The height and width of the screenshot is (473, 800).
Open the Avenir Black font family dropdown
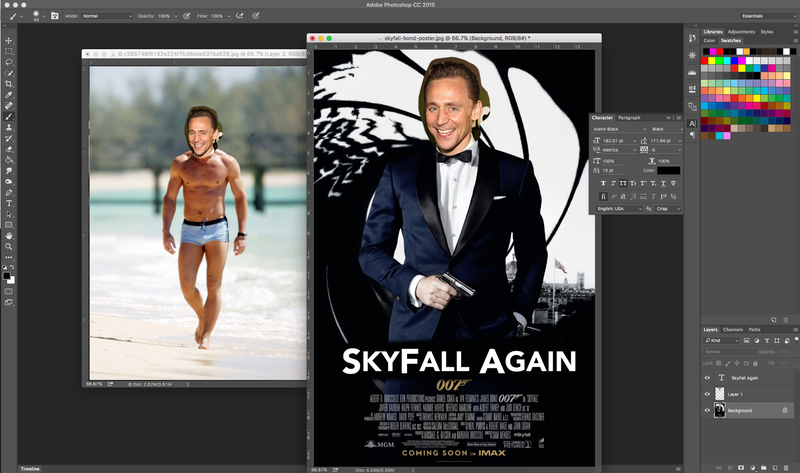coord(619,129)
